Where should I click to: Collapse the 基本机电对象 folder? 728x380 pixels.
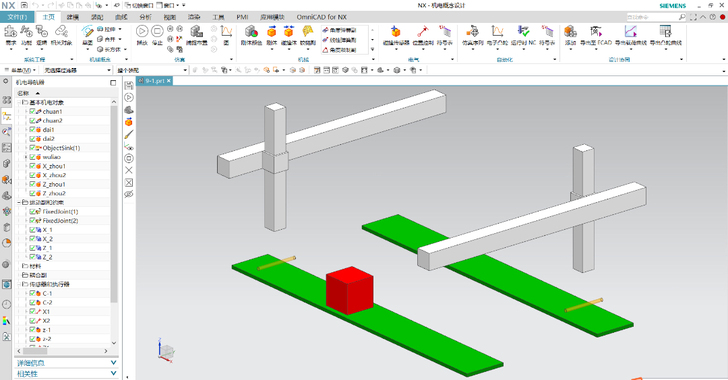(20, 102)
